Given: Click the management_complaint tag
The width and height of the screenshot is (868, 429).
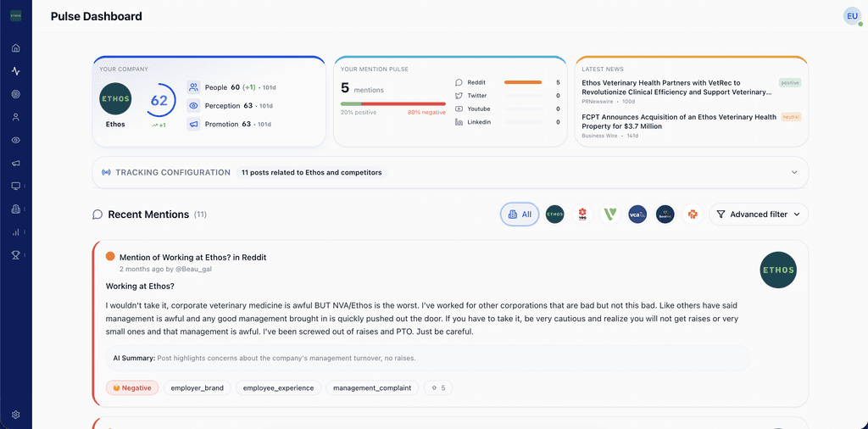Looking at the screenshot, I should tap(372, 388).
